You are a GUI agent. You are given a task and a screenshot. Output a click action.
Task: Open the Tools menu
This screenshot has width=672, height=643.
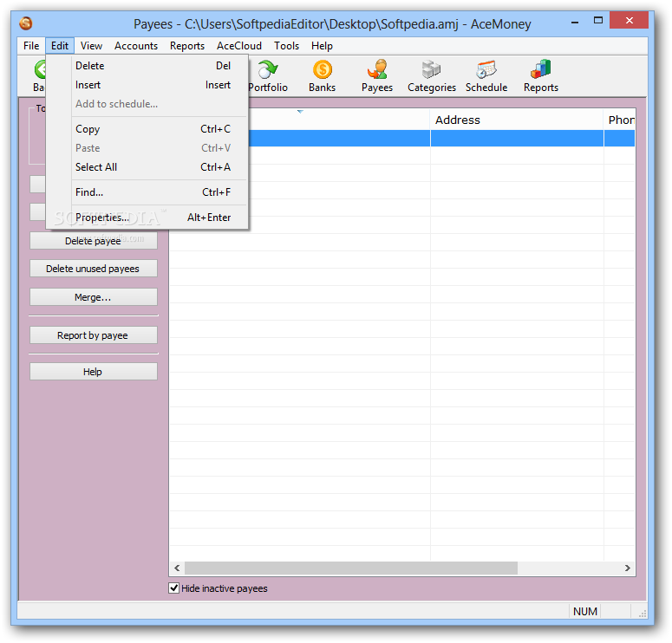286,46
